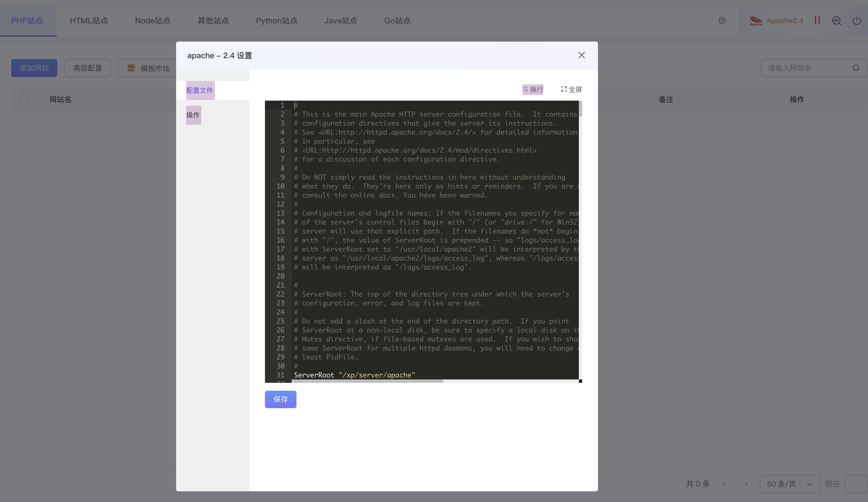Switch to the HTML站点 tab
The height and width of the screenshot is (502, 868).
[x=89, y=21]
